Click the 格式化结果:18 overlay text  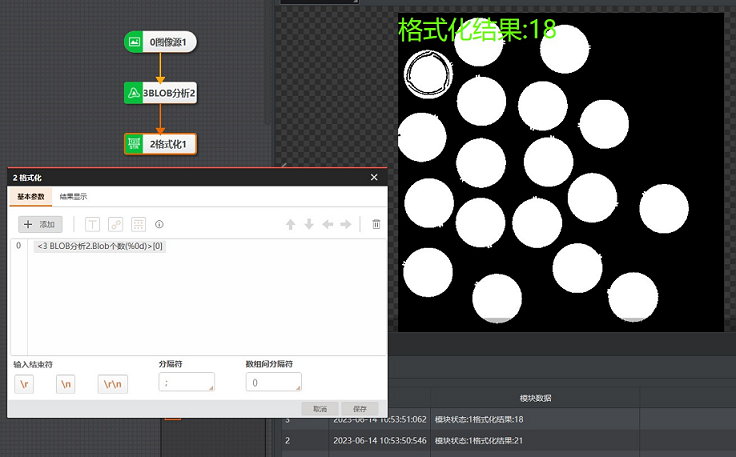click(x=477, y=30)
